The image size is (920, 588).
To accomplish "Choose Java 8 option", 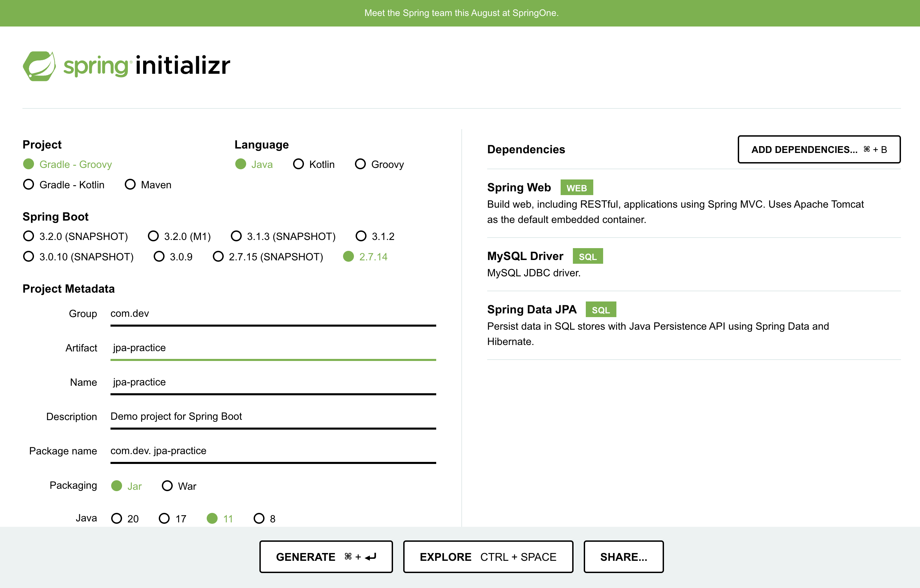I will pos(259,518).
